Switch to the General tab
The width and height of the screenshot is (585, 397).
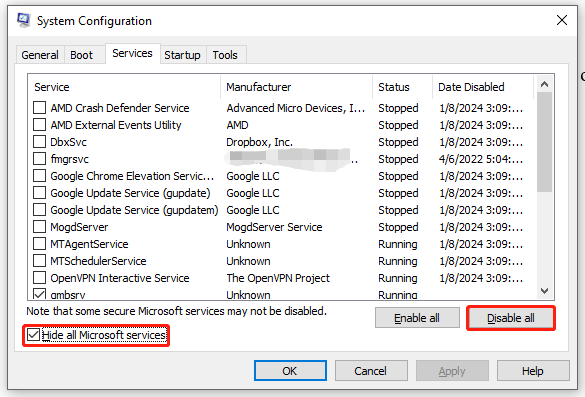click(x=40, y=55)
